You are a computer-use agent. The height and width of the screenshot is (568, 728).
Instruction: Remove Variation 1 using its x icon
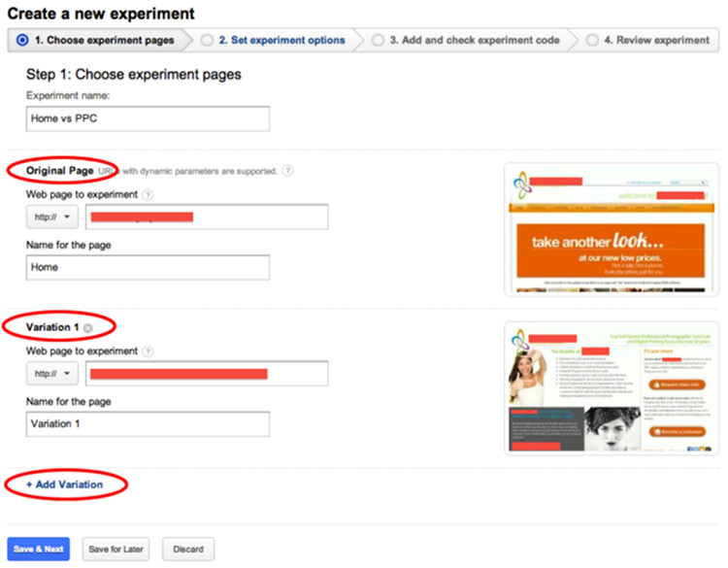pyautogui.click(x=88, y=328)
